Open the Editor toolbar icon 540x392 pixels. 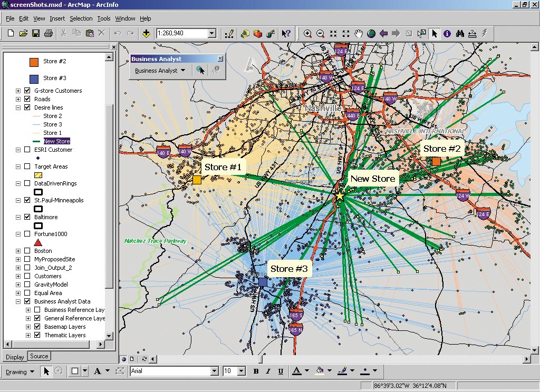coord(229,33)
